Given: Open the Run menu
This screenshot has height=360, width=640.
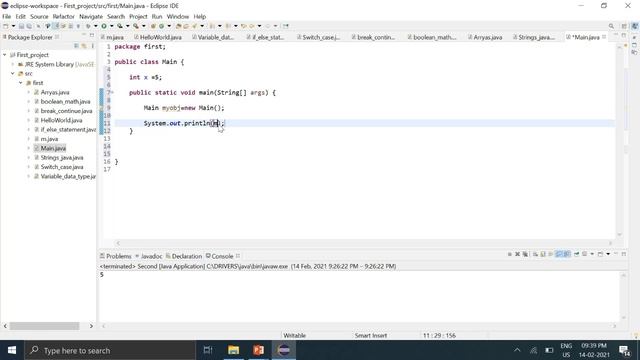Looking at the screenshot, I should [x=157, y=16].
